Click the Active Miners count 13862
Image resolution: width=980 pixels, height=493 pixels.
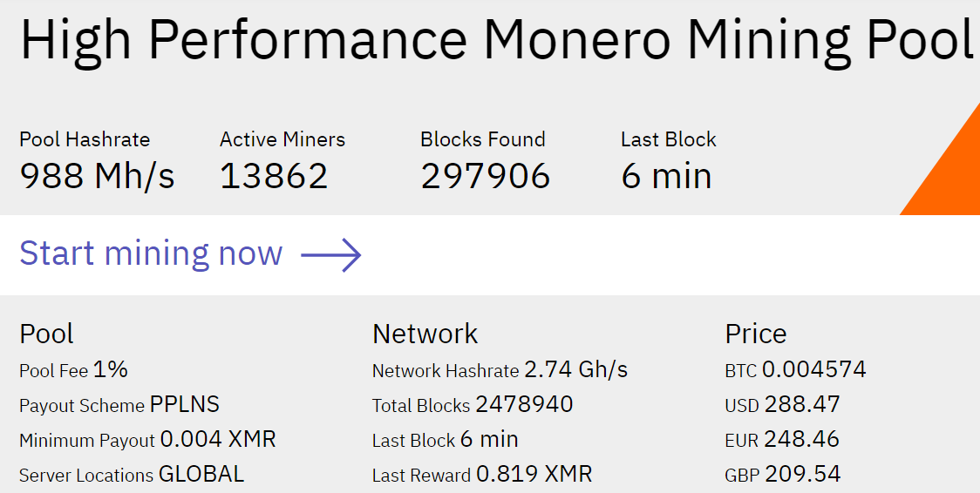(x=274, y=176)
